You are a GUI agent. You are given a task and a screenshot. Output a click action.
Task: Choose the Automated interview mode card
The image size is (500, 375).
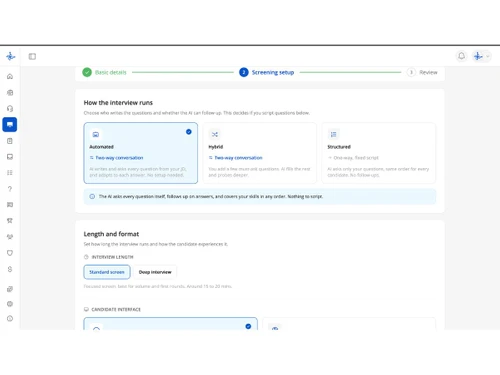click(141, 153)
